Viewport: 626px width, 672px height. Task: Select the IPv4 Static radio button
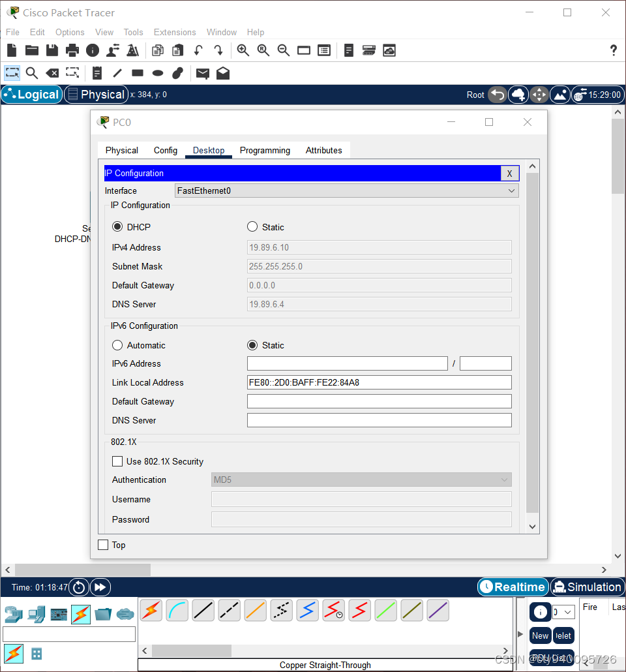click(x=252, y=226)
